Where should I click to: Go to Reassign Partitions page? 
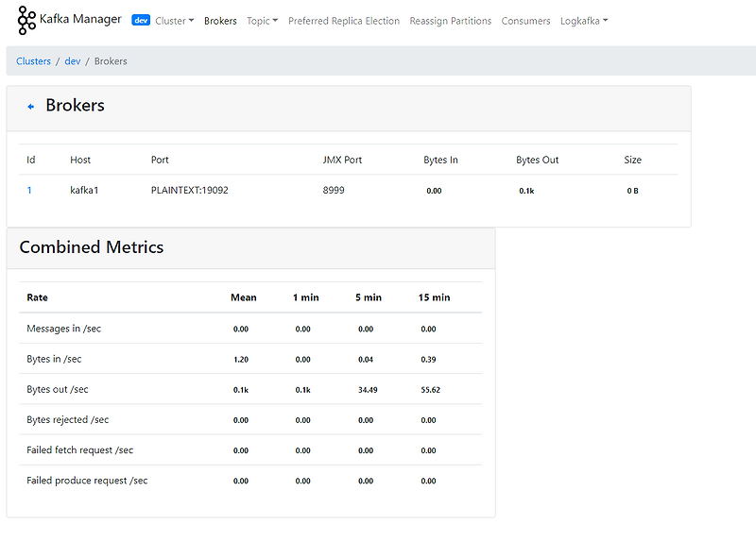pos(451,21)
